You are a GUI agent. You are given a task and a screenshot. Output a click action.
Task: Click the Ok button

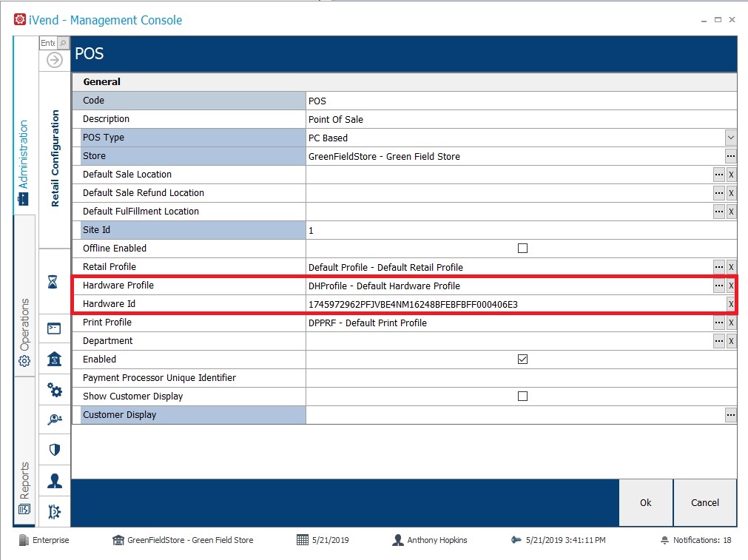click(x=645, y=503)
